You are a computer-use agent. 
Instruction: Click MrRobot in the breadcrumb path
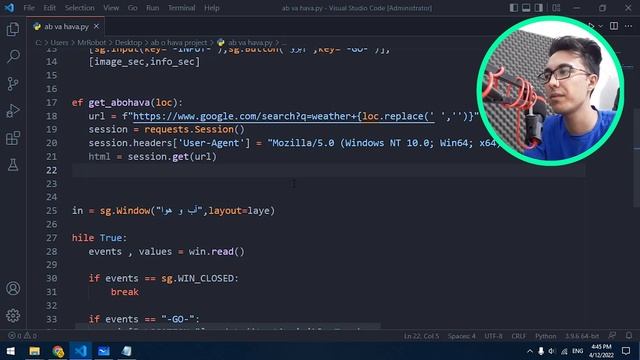click(x=91, y=42)
